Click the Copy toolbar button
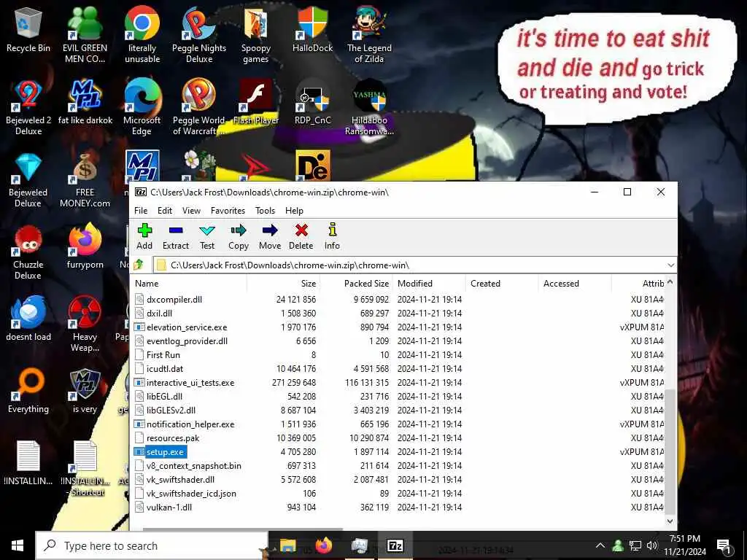 (x=239, y=237)
